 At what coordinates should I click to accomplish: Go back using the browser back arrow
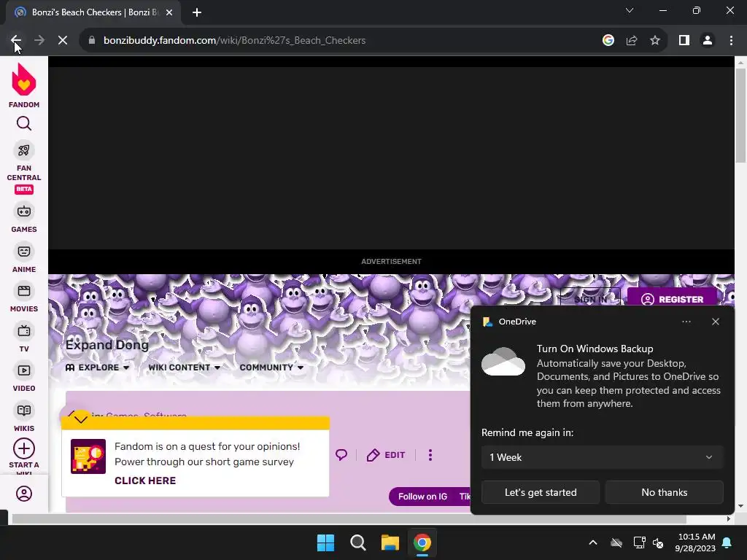16,41
